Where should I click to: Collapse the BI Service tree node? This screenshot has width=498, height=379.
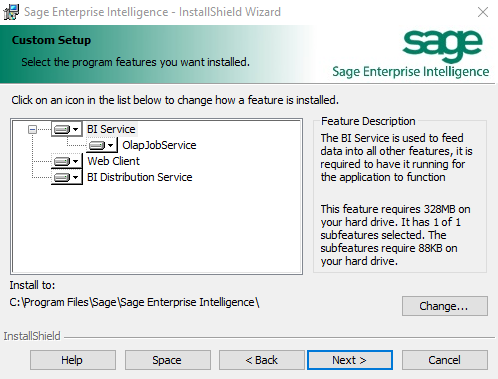(32, 129)
